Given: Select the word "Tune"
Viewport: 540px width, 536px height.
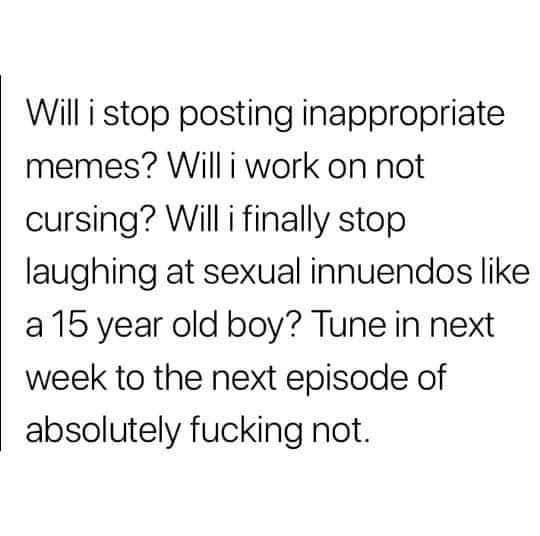Looking at the screenshot, I should click(x=347, y=325).
